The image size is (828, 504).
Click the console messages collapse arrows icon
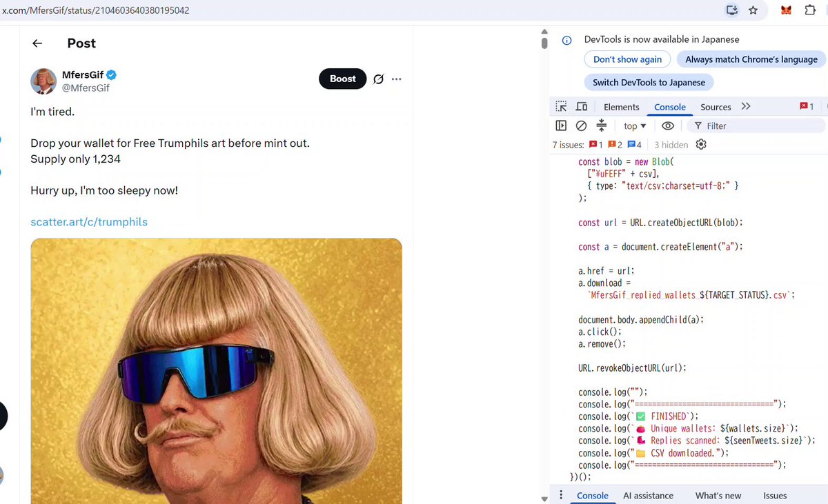601,125
